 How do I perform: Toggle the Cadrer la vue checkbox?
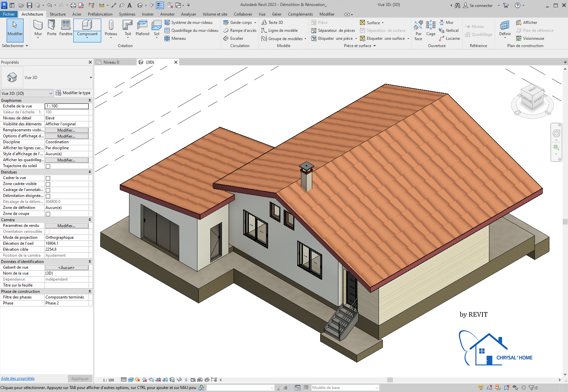click(x=48, y=178)
